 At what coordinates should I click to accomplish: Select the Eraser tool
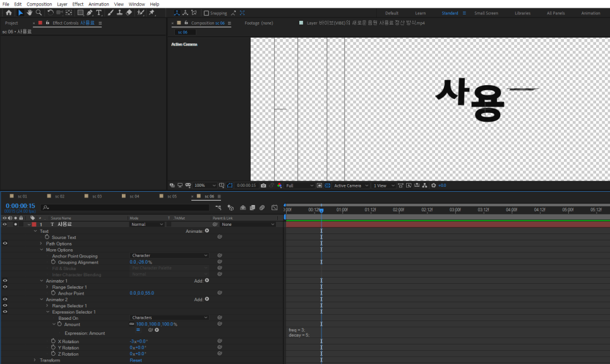coord(129,13)
